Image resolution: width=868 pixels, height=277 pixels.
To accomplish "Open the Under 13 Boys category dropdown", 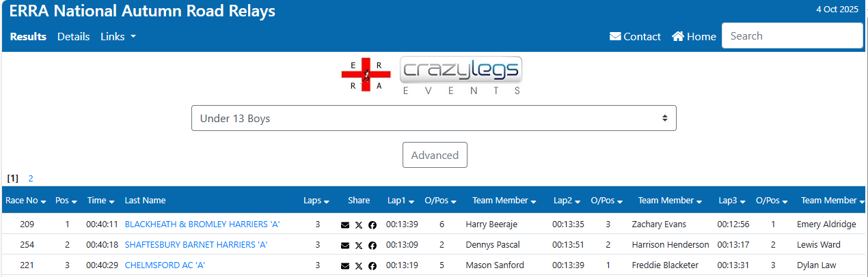I will 433,118.
